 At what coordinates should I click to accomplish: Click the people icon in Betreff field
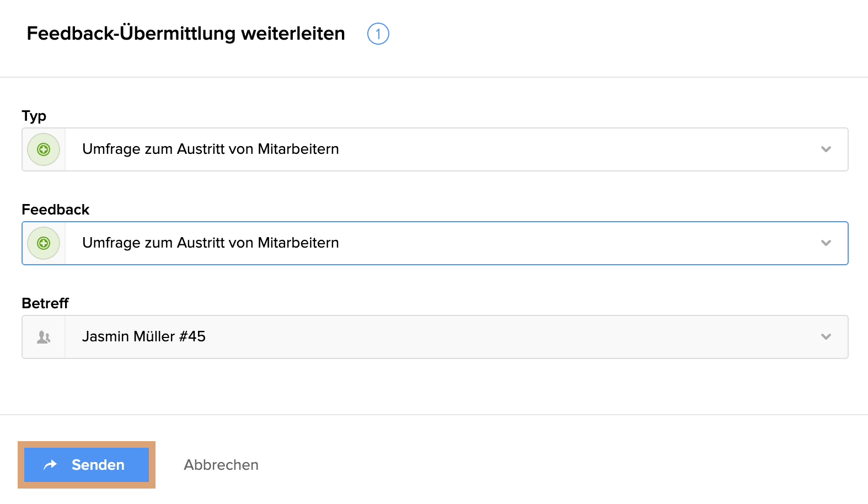click(x=44, y=337)
